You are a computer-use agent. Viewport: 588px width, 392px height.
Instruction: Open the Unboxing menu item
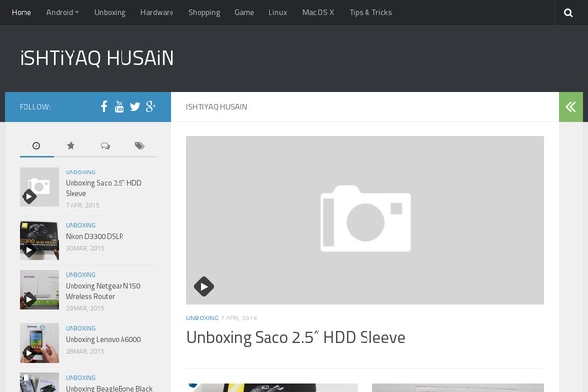pyautogui.click(x=110, y=13)
